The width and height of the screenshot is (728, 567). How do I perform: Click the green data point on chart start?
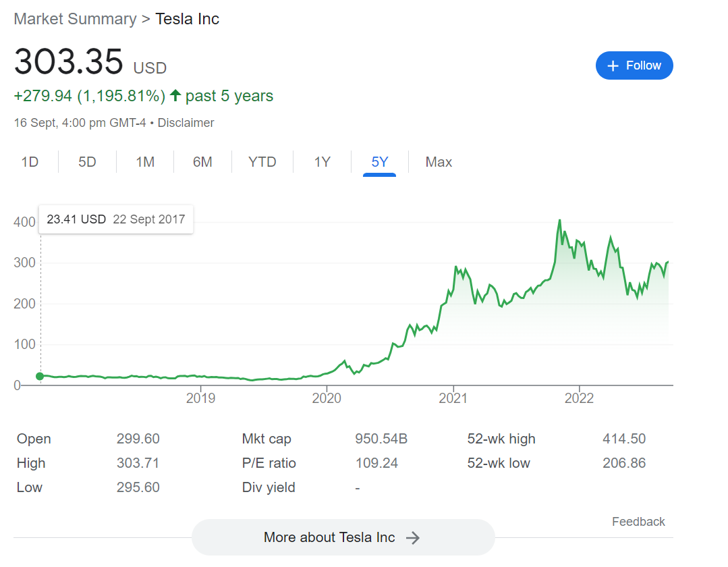coord(40,377)
